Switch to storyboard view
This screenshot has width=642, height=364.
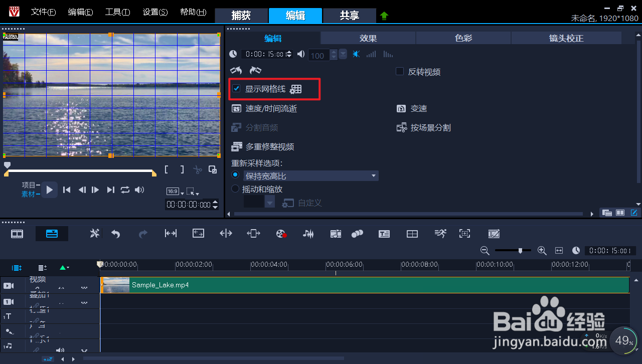18,234
